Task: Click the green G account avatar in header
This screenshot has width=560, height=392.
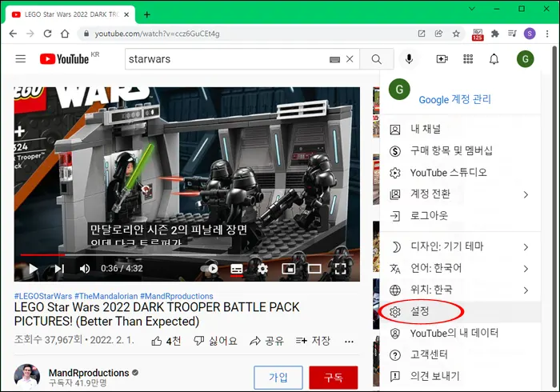Action: (526, 59)
